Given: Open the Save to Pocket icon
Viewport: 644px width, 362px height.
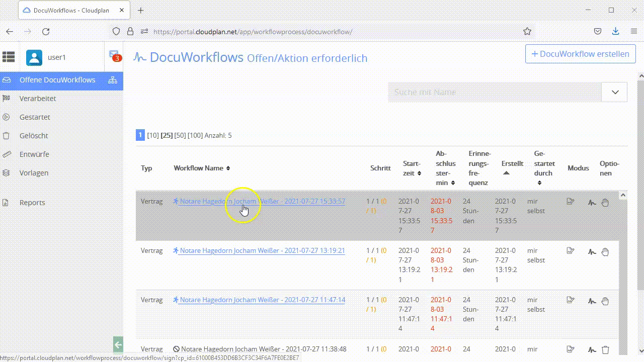Looking at the screenshot, I should [x=598, y=31].
